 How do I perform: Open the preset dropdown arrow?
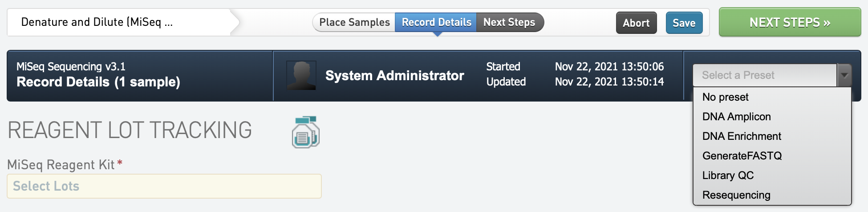844,75
